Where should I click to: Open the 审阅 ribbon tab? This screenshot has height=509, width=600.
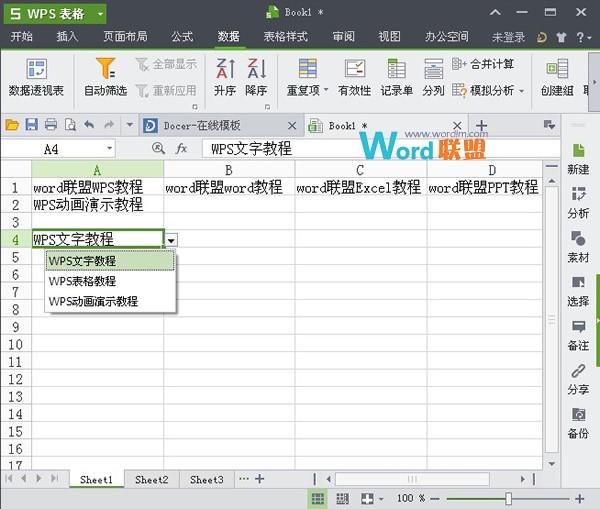point(343,37)
